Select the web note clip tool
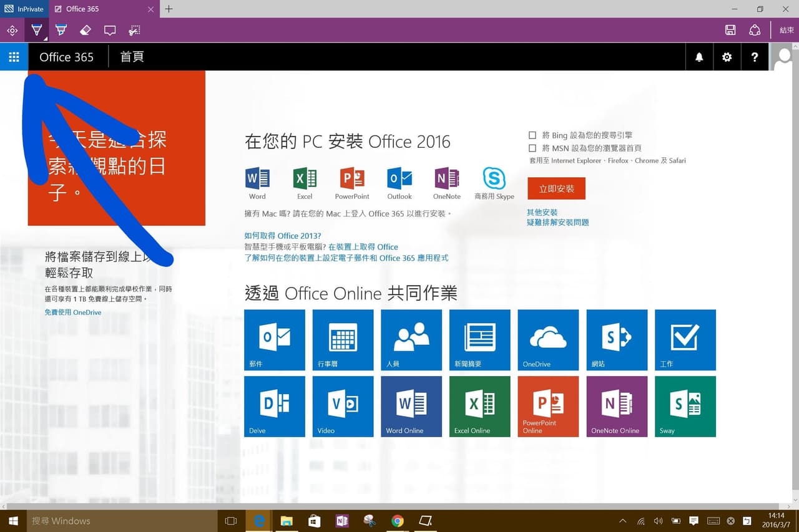This screenshot has width=799, height=532. [x=134, y=30]
